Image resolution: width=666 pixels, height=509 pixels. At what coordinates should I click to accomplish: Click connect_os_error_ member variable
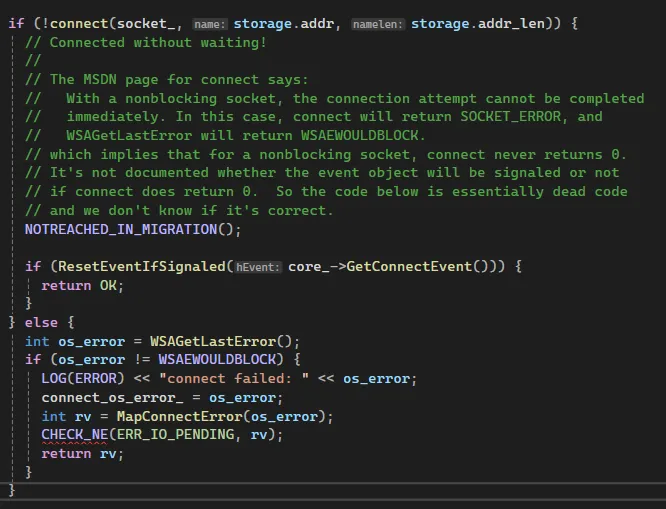[112, 398]
